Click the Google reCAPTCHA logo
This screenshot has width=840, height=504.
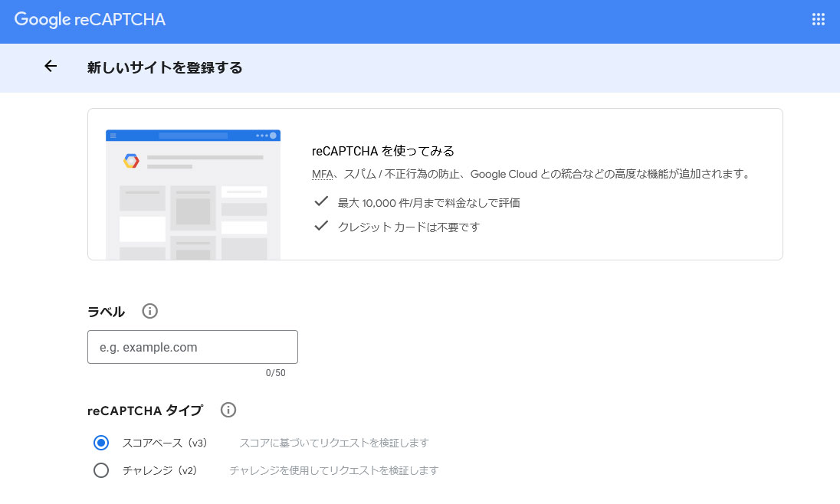click(90, 20)
